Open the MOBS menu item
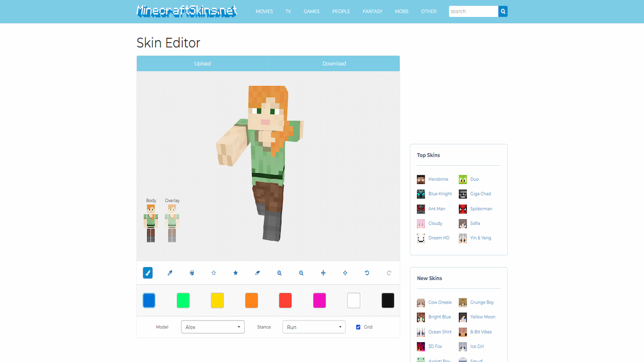Viewport: 644px width, 362px height. point(401,11)
